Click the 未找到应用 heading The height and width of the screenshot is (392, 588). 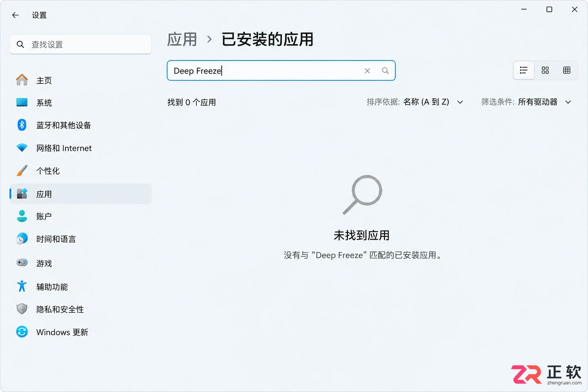362,235
